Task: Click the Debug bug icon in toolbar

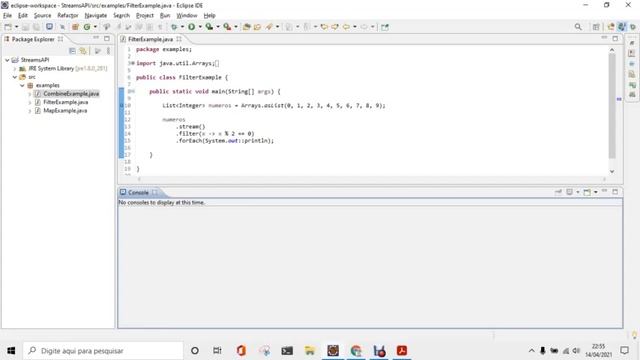Action: pyautogui.click(x=174, y=27)
